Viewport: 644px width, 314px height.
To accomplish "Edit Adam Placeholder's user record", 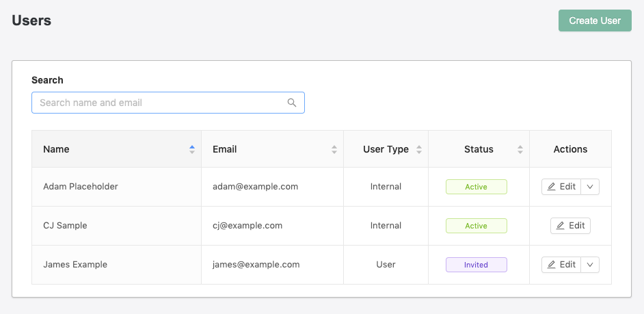I will (561, 187).
